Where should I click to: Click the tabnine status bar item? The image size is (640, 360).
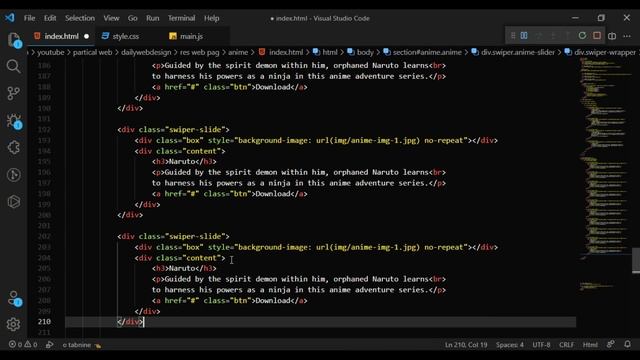(82, 345)
